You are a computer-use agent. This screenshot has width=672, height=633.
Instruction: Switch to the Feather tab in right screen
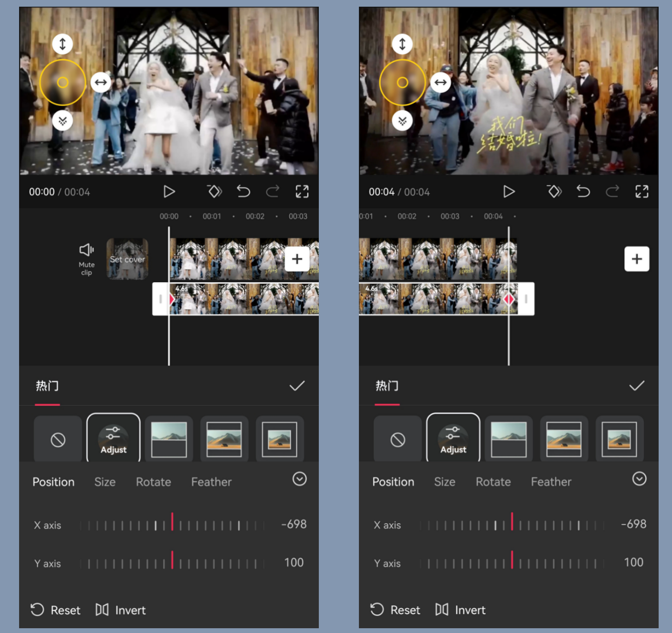(x=551, y=482)
